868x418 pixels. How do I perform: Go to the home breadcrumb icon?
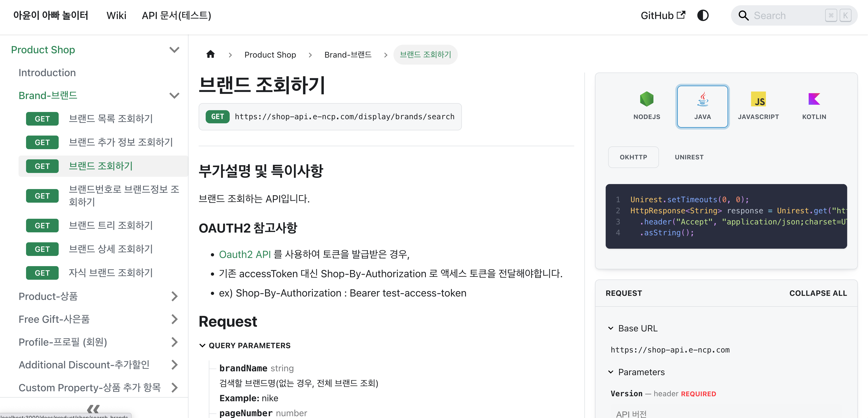click(211, 54)
